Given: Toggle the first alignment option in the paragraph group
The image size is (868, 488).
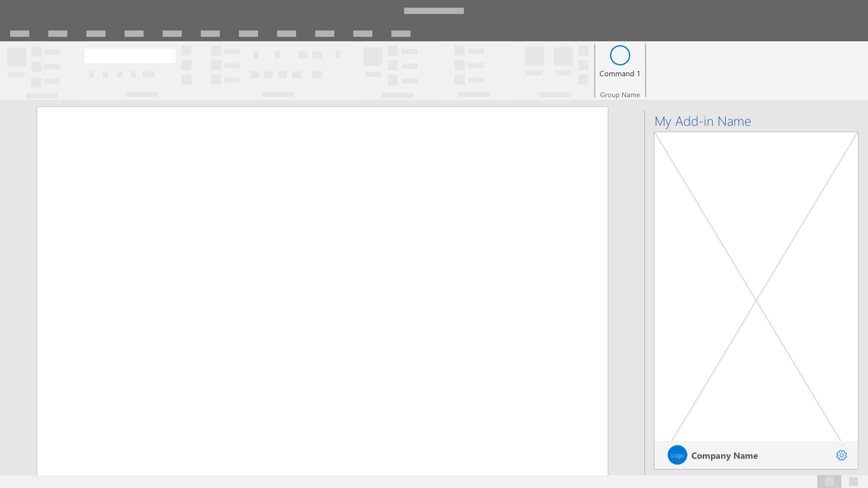Looking at the screenshot, I should point(255,74).
